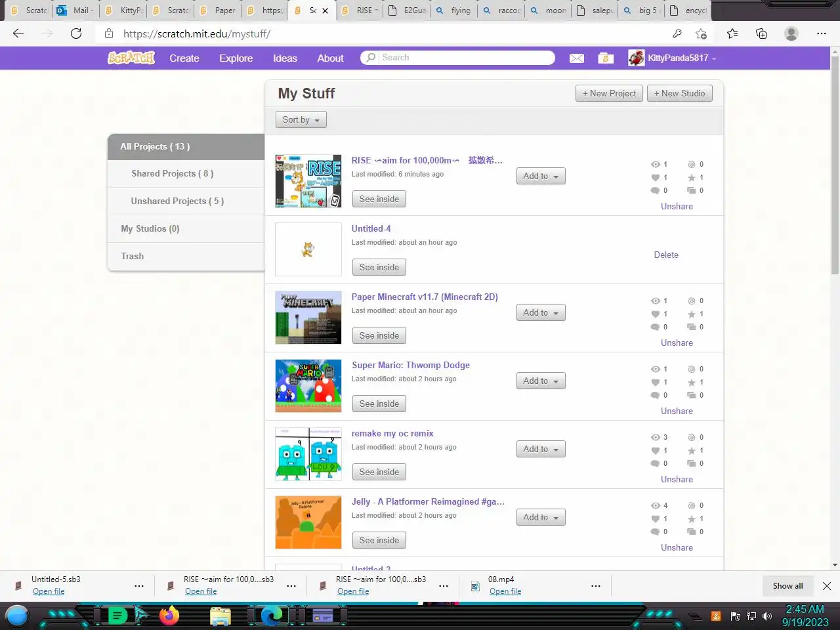Open the Ideas menu item
Viewport: 840px width, 630px height.
pos(285,58)
